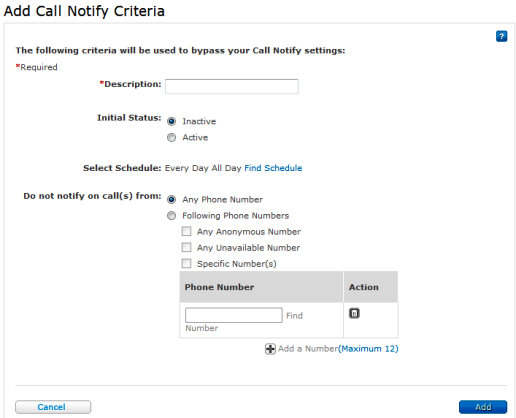Image resolution: width=516 pixels, height=418 pixels.
Task: Set initial status to Active
Action: click(171, 137)
